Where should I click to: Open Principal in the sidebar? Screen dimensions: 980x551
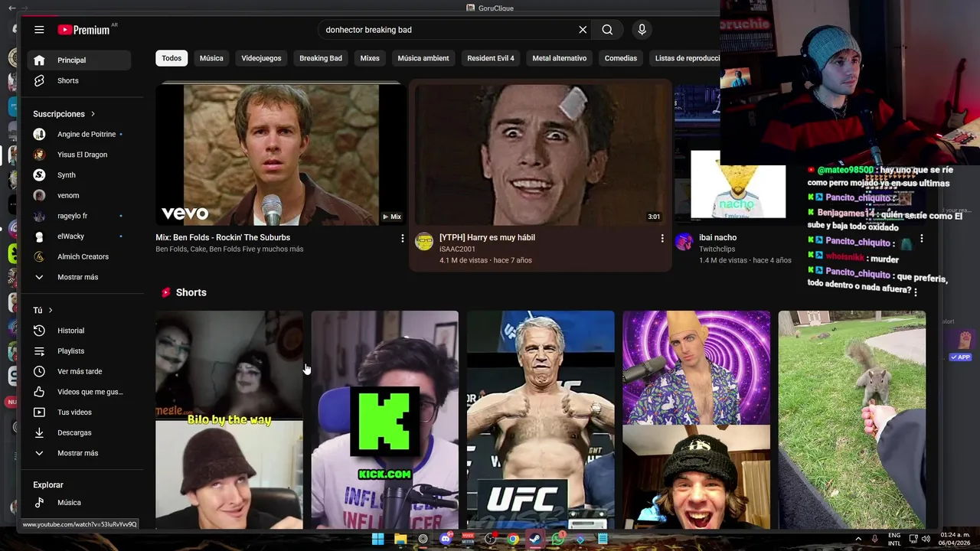[80, 60]
